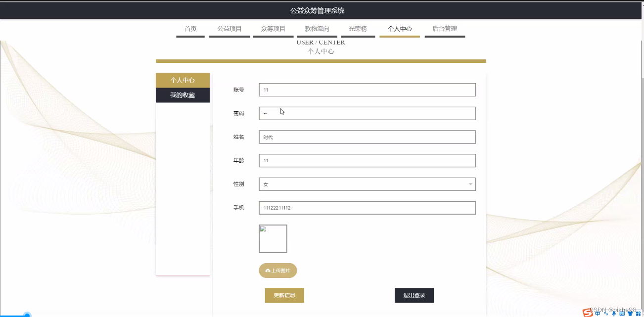Click the 退出登录 logout button
The height and width of the screenshot is (317, 644).
(414, 295)
